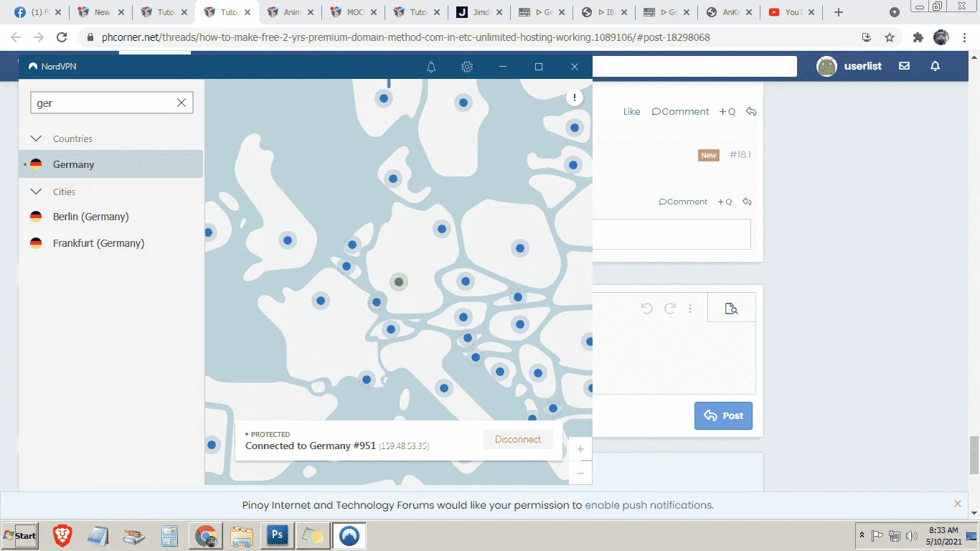Click the reply arrow beside the Like link
Screen dimensions: 980x551
click(x=751, y=111)
